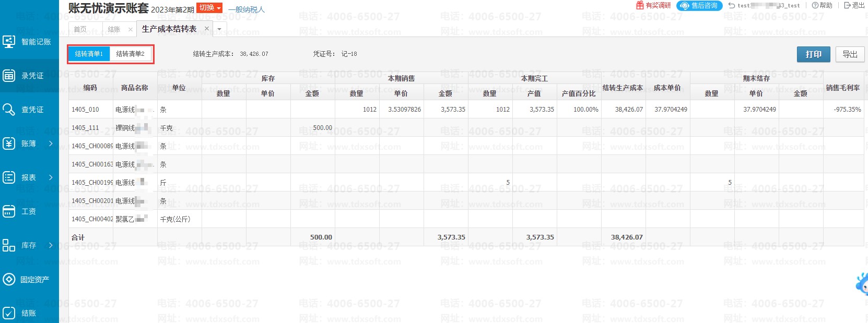The image size is (868, 323).
Task: Open 售后咨询 customer service button
Action: tap(699, 6)
